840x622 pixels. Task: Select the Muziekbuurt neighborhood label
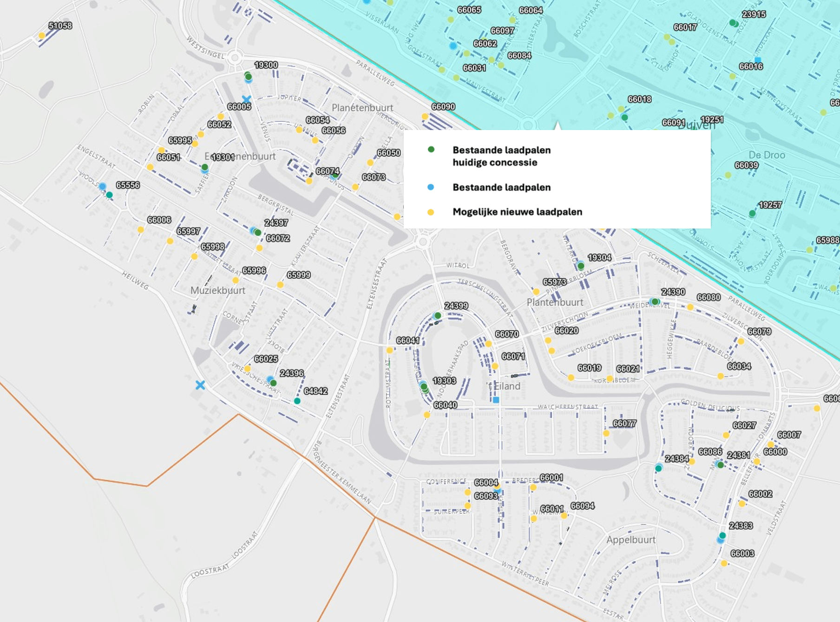point(218,290)
